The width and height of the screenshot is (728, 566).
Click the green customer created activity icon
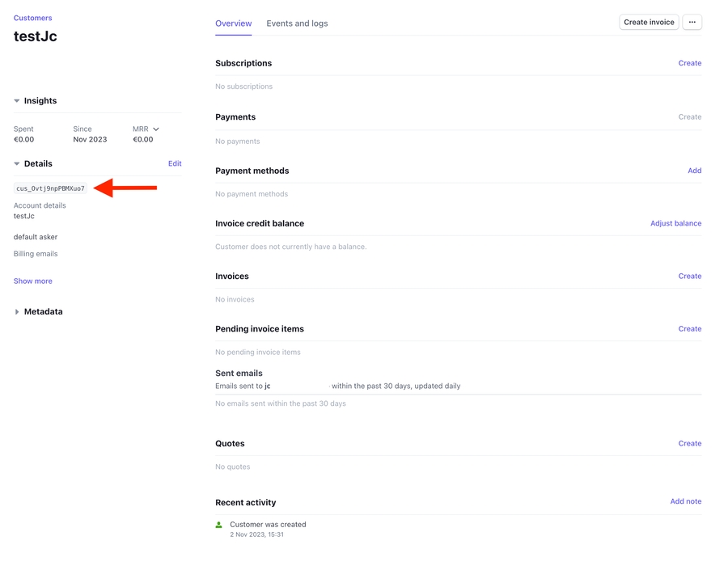(x=219, y=525)
